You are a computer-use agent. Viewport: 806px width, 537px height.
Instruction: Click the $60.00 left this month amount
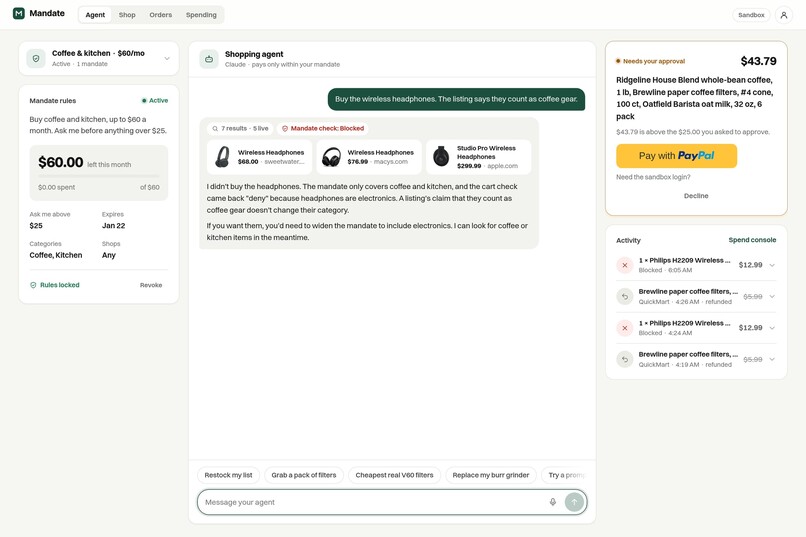61,162
